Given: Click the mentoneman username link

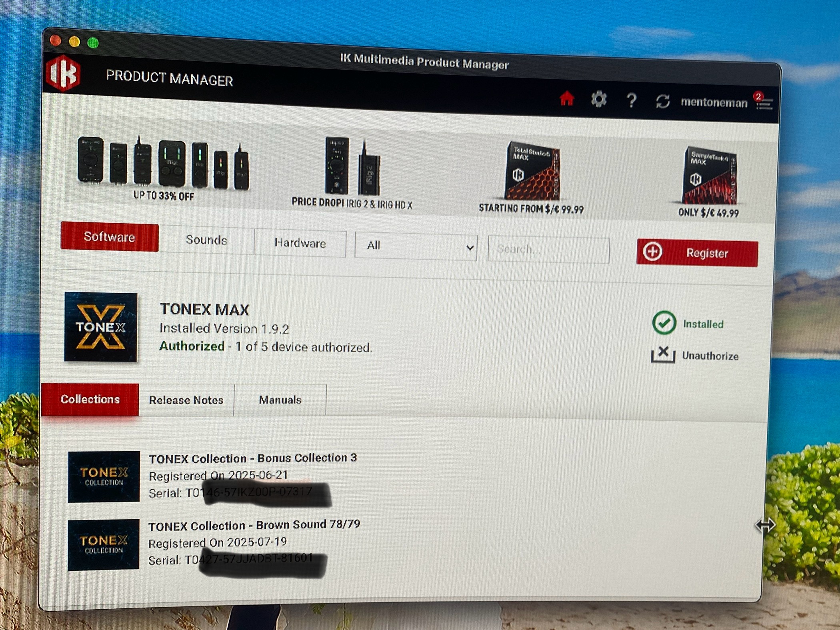Looking at the screenshot, I should pyautogui.click(x=714, y=103).
